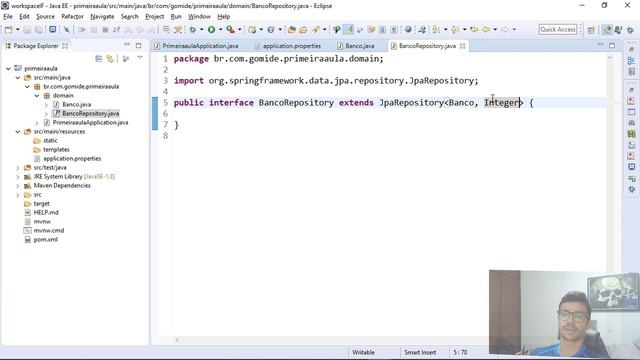
Task: Expand the PrimeiraaulaApplication.java tree node
Action: (x=36, y=122)
